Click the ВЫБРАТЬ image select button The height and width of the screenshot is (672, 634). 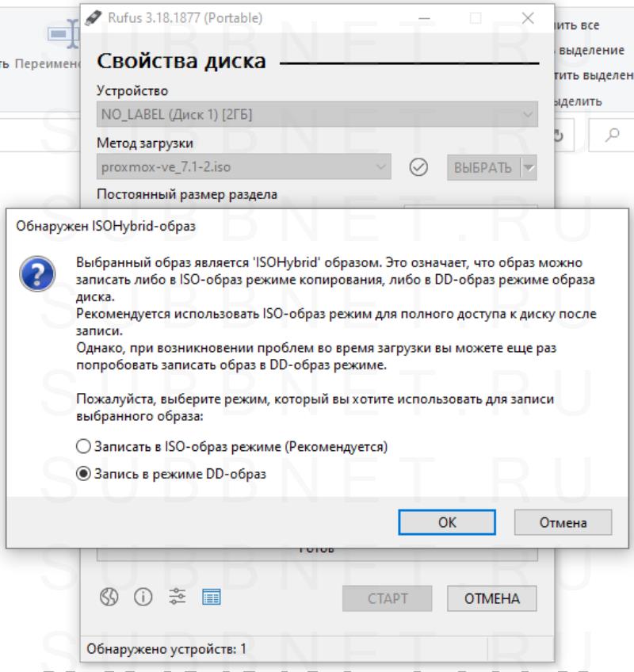[483, 167]
